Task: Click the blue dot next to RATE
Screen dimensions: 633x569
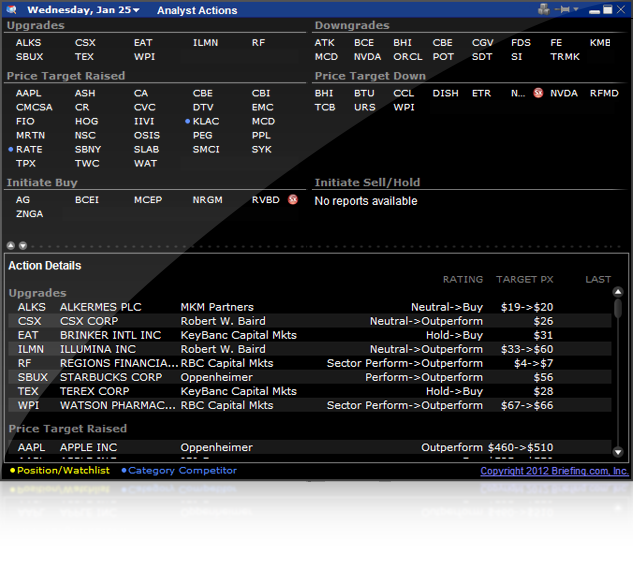Action: click(11, 149)
